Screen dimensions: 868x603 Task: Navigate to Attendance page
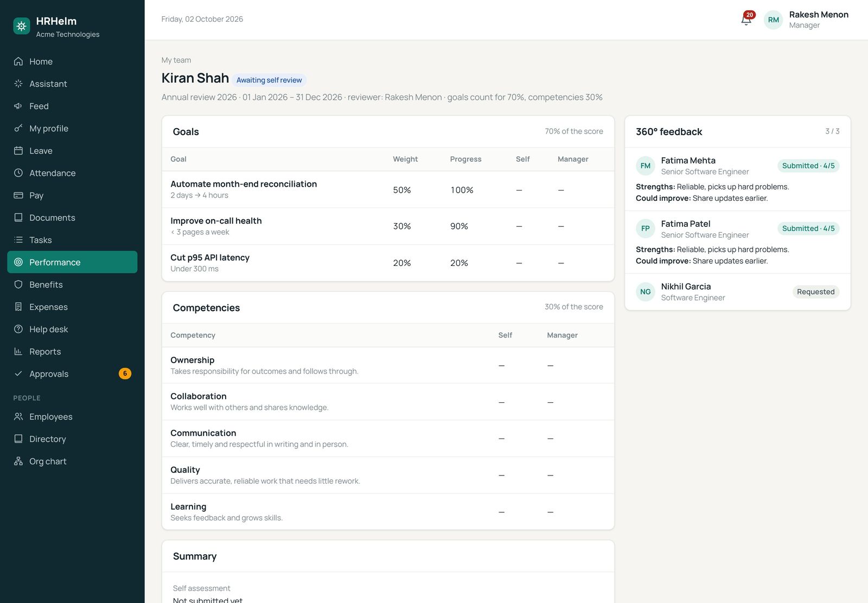[72, 173]
